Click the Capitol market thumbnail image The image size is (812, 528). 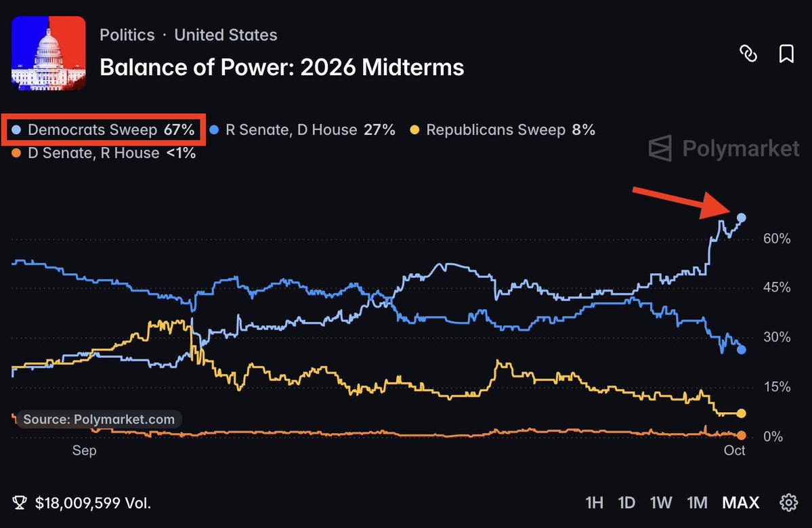point(49,54)
